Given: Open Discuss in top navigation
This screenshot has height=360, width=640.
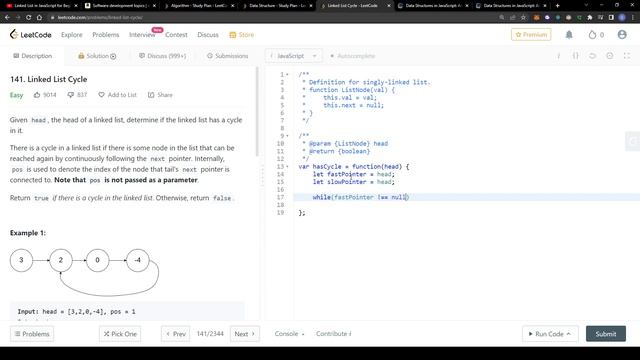Looking at the screenshot, I should 208,35.
